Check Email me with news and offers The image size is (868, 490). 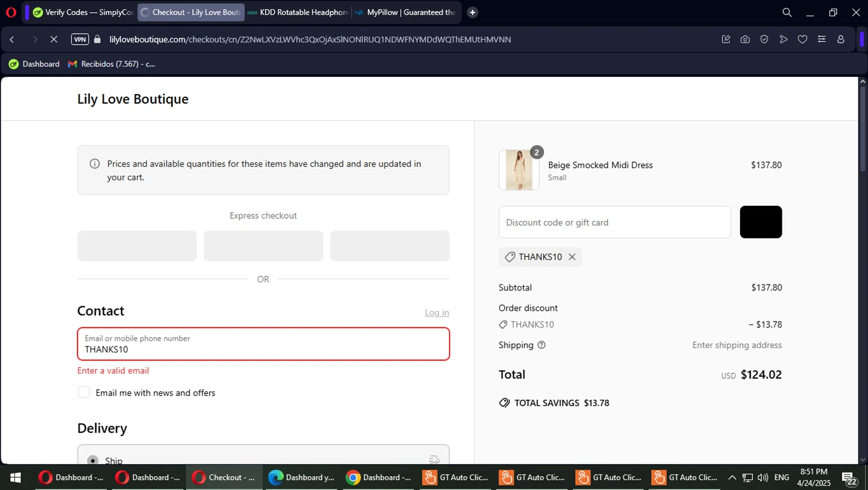point(84,392)
